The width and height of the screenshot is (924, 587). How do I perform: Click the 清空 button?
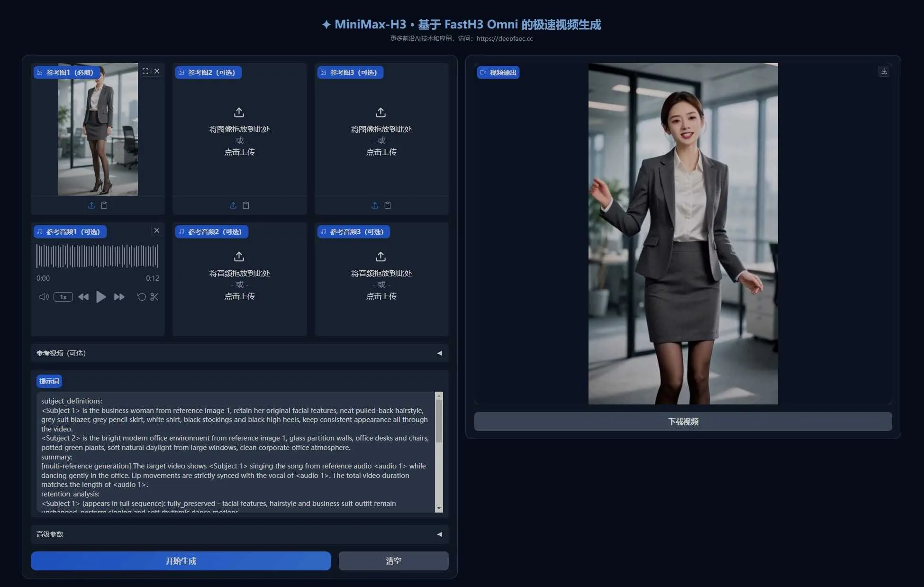coord(393,561)
